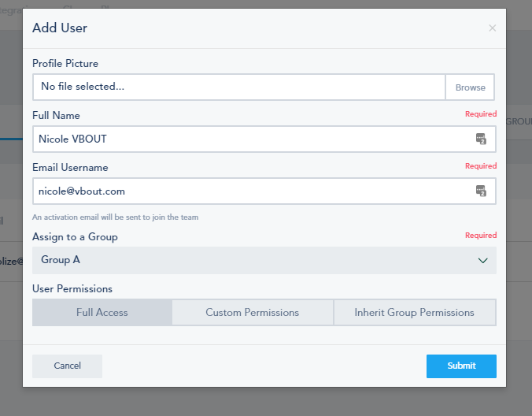Click the Add User dialog title
532x416 pixels.
[60, 28]
